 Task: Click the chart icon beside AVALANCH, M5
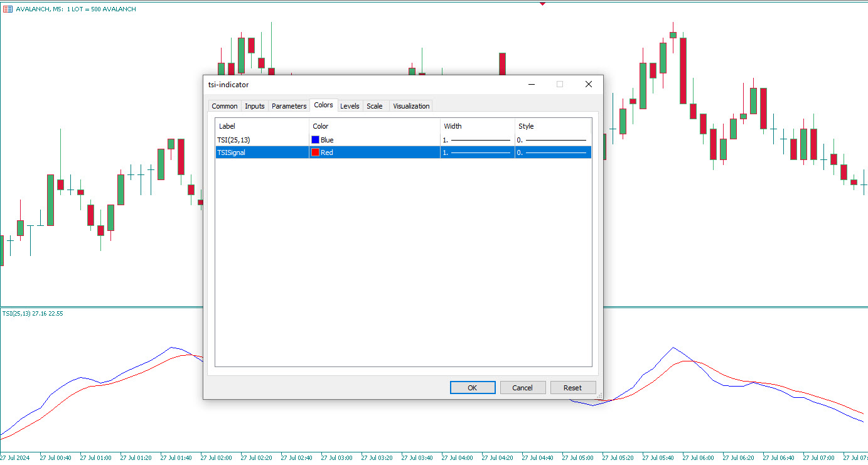tap(8, 9)
